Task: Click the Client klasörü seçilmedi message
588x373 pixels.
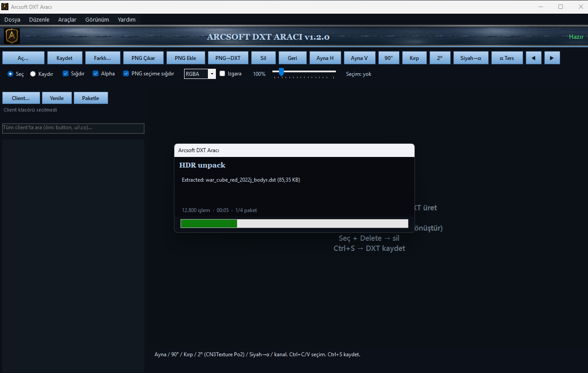Action: [30, 110]
